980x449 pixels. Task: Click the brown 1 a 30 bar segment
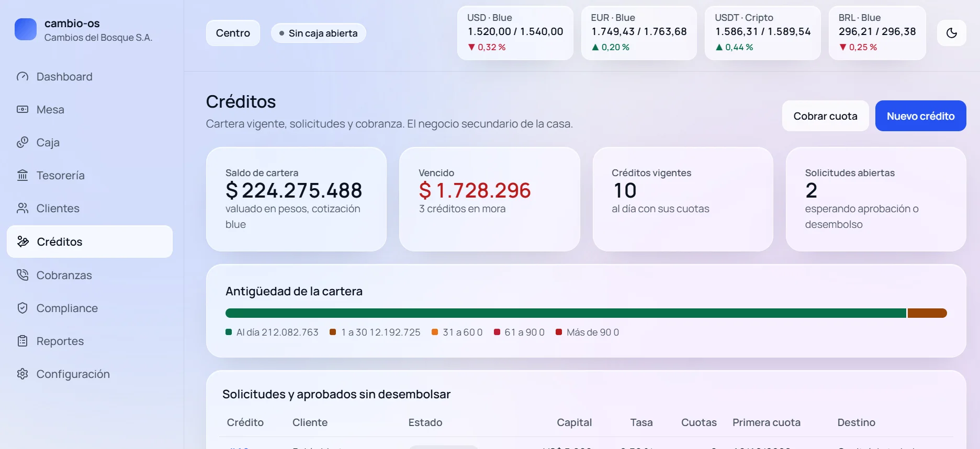927,313
